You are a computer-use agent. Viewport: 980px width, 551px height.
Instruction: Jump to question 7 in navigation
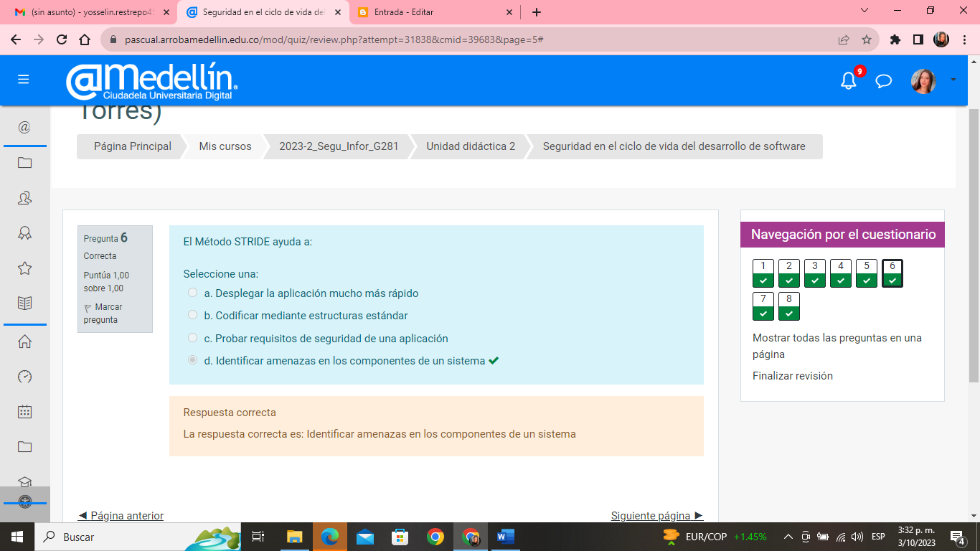point(763,306)
